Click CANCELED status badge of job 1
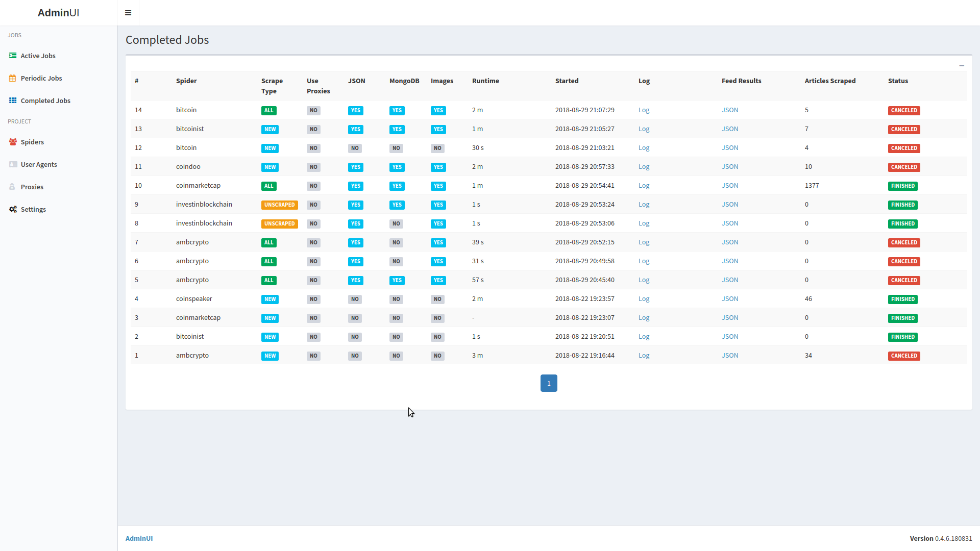 (x=904, y=356)
